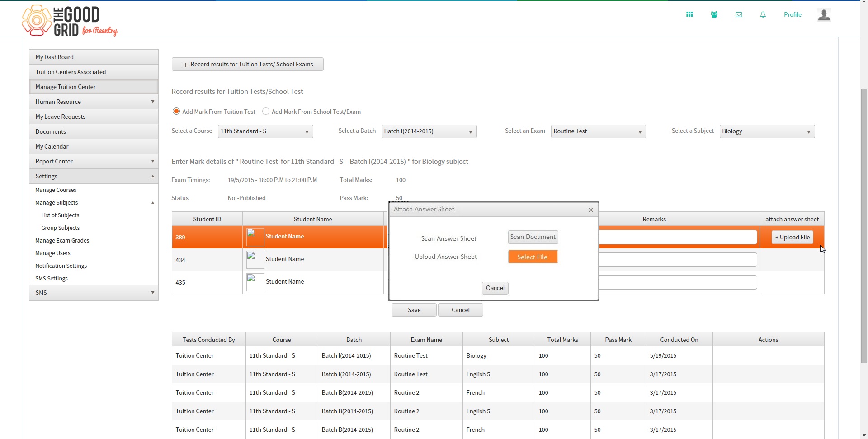Click the Conducted On column header
Viewport: 868px width, 439px height.
tap(679, 340)
